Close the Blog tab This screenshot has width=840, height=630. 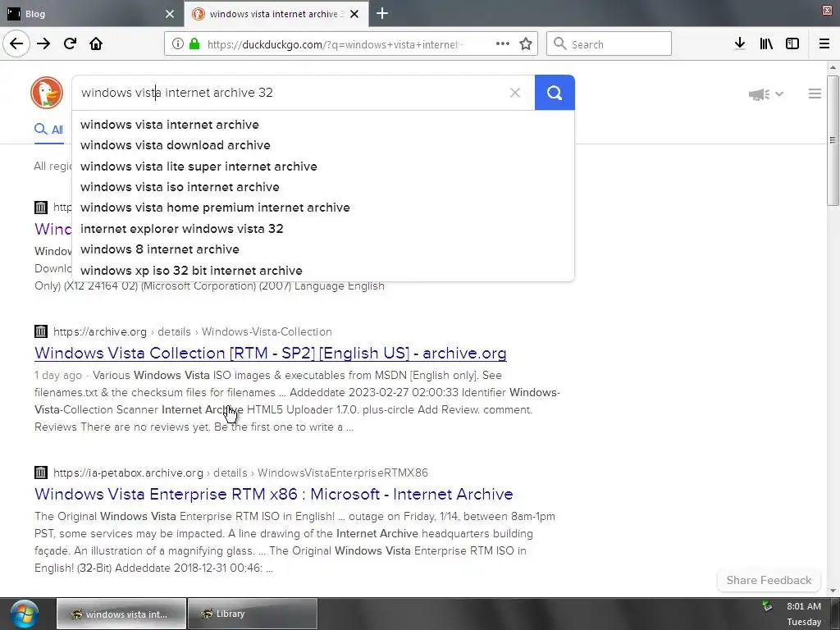tap(170, 14)
